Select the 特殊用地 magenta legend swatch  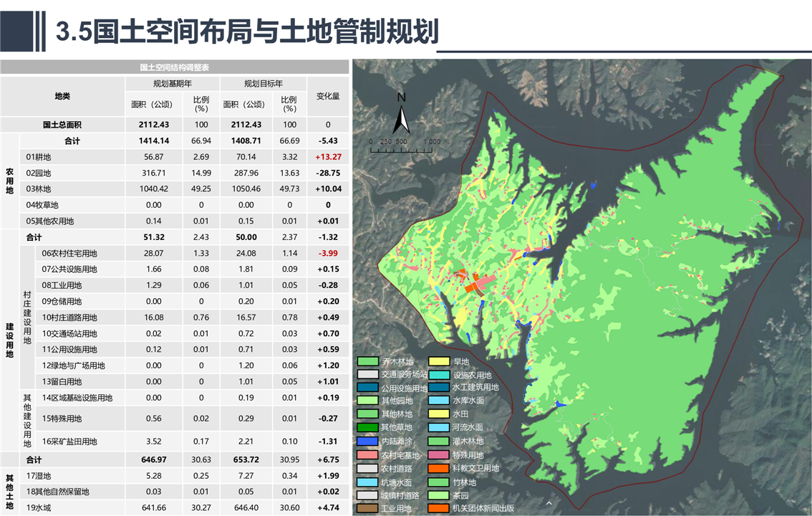[439, 455]
